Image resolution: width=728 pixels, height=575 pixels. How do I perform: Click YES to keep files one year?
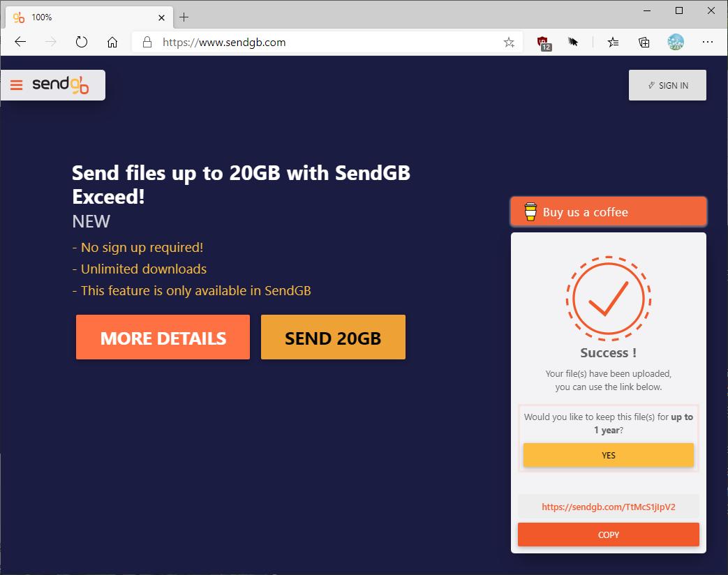point(608,455)
